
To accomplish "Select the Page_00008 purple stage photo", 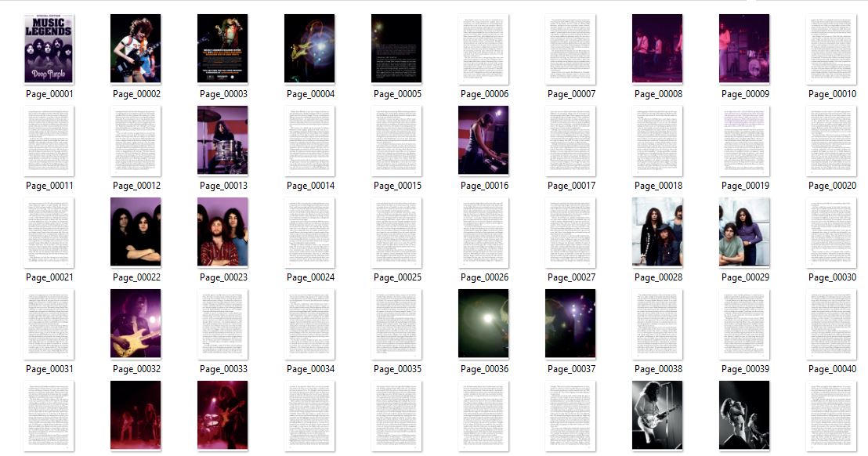I will point(657,49).
